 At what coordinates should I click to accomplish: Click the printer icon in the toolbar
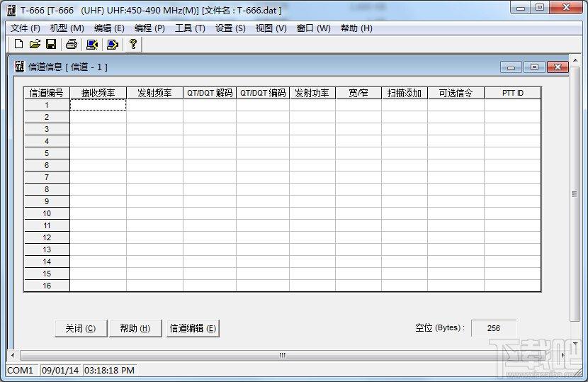[72, 44]
